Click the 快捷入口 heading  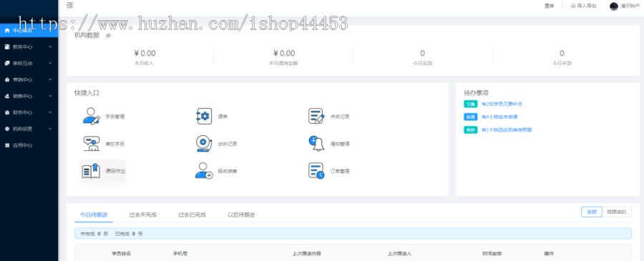coord(87,93)
